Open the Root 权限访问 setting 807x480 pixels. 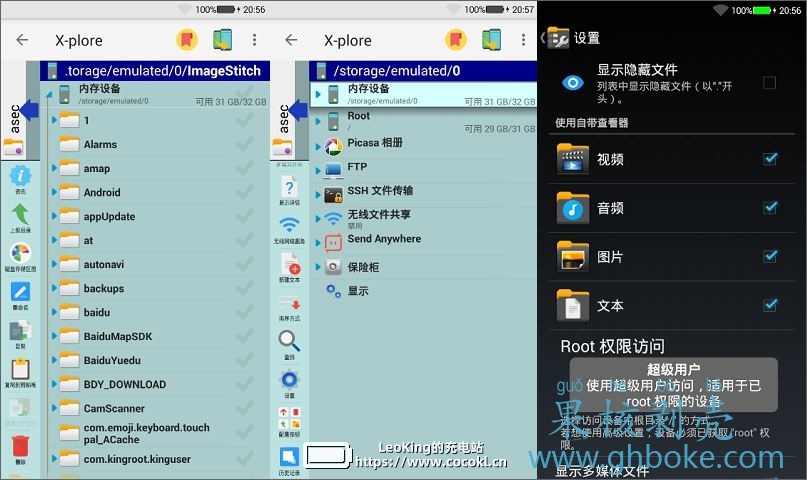[612, 347]
